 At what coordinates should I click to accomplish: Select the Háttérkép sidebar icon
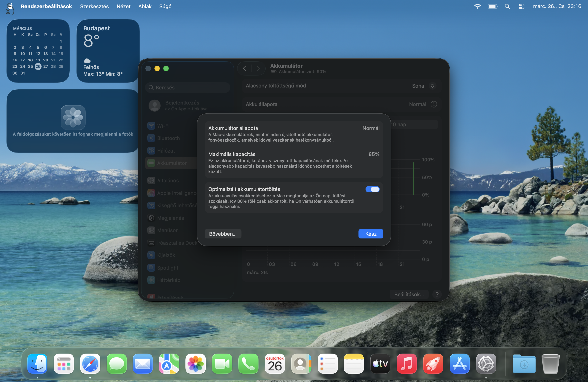(152, 280)
